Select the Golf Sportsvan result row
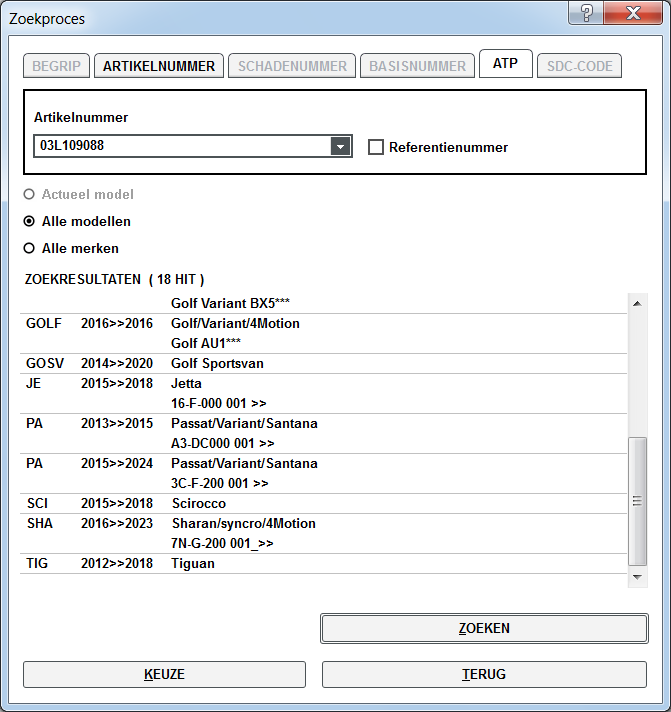This screenshot has height=712, width=671. pyautogui.click(x=217, y=363)
